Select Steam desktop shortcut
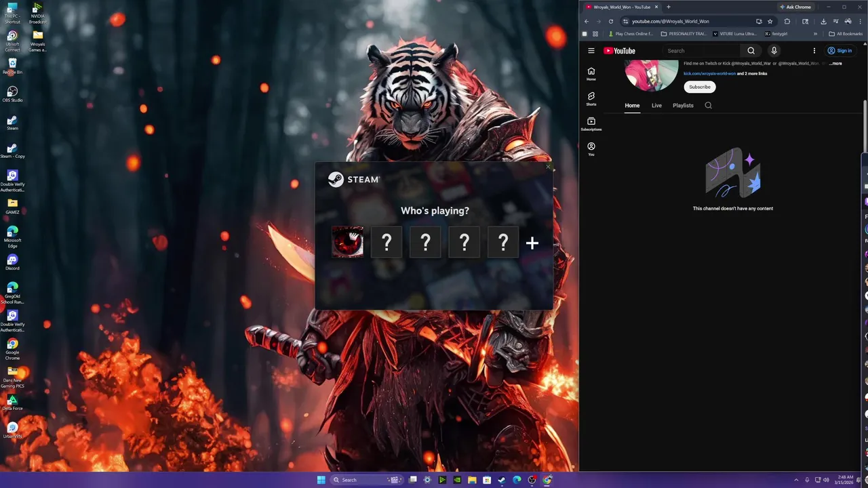Viewport: 868px width, 488px height. [12, 122]
